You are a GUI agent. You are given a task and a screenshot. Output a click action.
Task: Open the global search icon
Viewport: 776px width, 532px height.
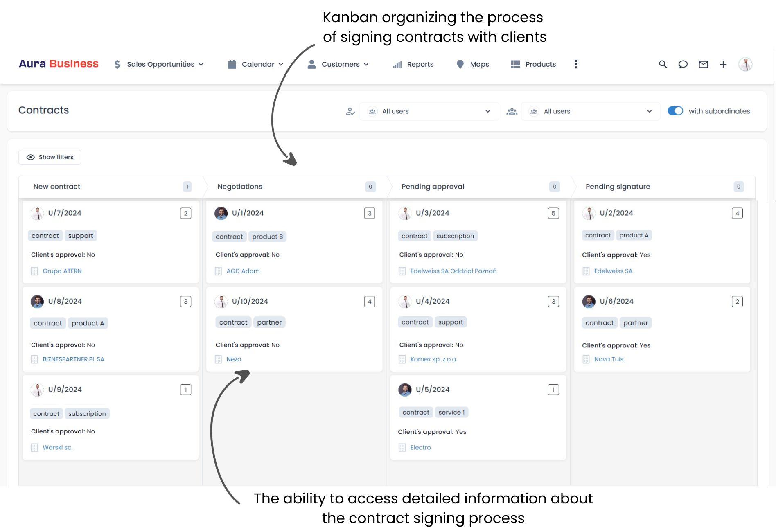[x=662, y=64]
